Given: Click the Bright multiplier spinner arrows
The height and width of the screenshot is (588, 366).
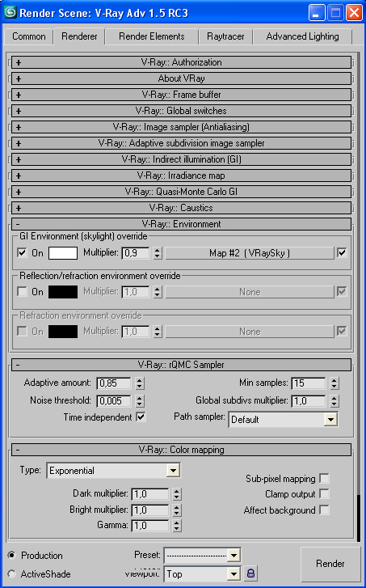Looking at the screenshot, I should tap(177, 510).
